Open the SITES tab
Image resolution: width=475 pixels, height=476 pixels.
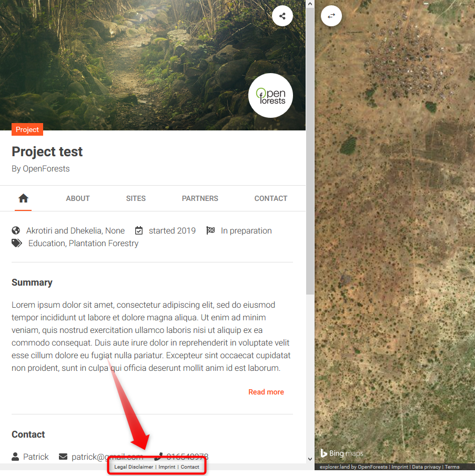136,198
